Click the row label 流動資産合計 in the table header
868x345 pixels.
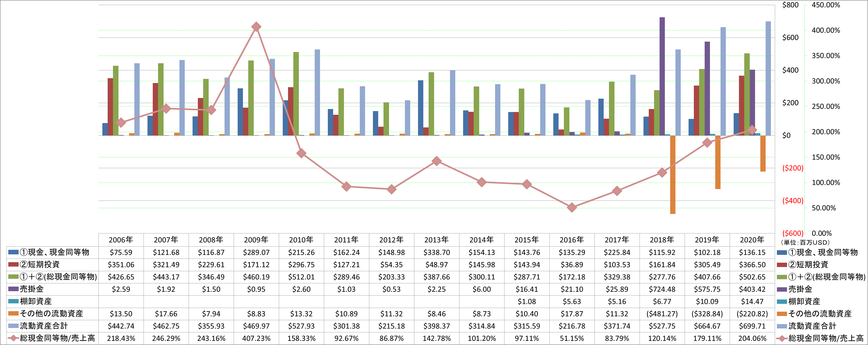click(44, 326)
